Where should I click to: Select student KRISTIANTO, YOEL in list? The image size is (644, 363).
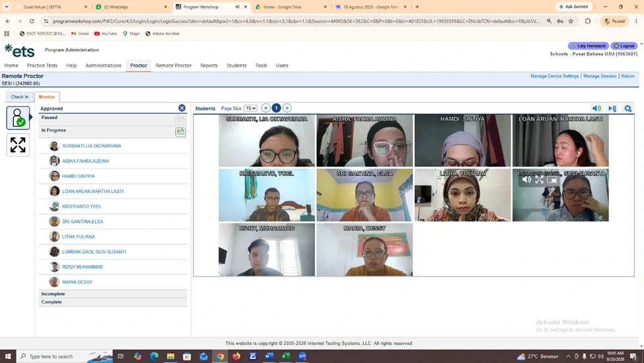click(82, 206)
